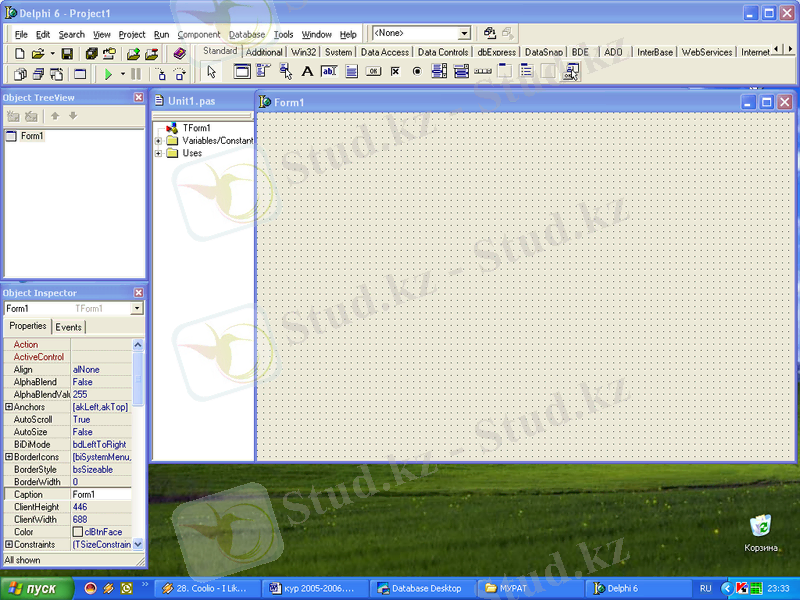Screen dimensions: 800x600
Task: Expand the Constraints property entry
Action: (x=7, y=544)
